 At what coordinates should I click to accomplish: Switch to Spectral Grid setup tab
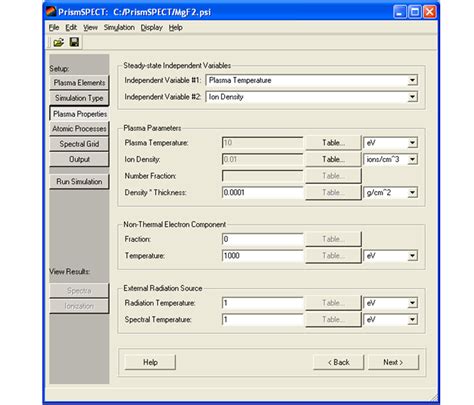[79, 144]
